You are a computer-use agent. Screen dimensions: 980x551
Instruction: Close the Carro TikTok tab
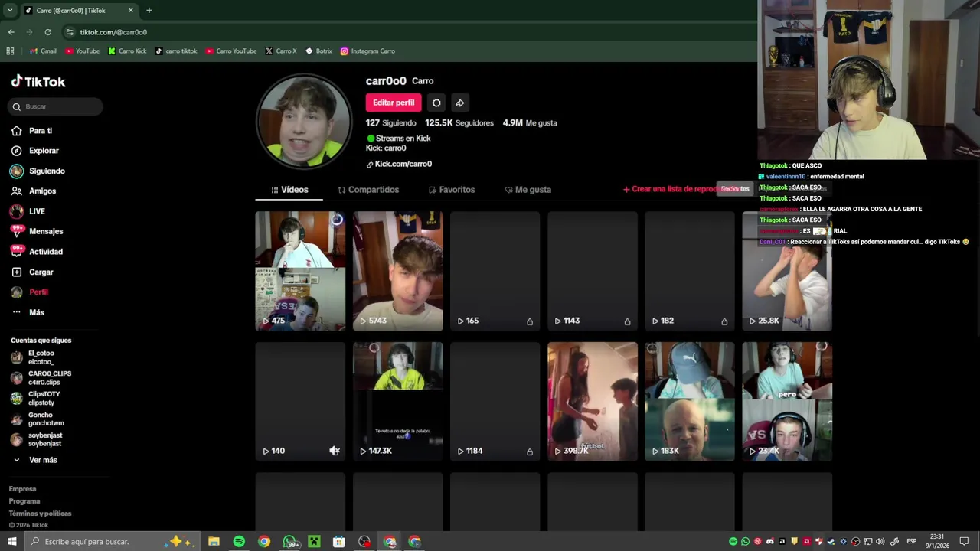130,10
